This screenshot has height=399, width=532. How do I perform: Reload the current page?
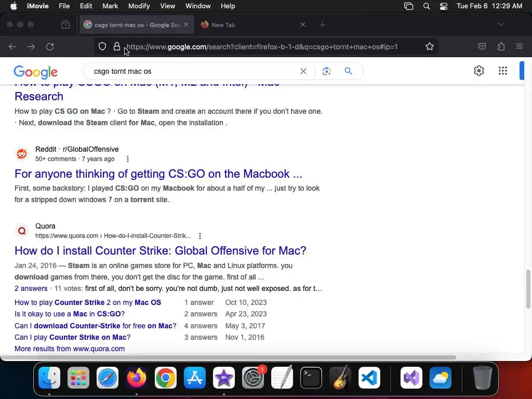tap(50, 46)
